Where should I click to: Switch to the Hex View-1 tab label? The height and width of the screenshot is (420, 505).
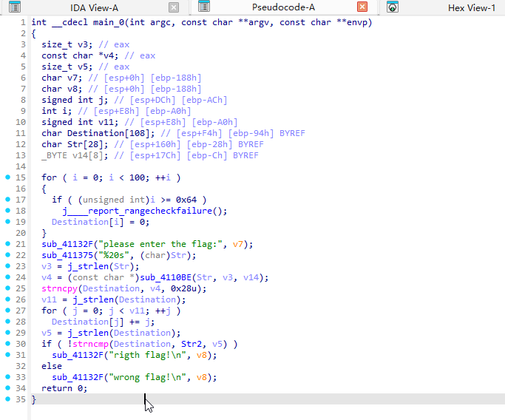(x=472, y=7)
